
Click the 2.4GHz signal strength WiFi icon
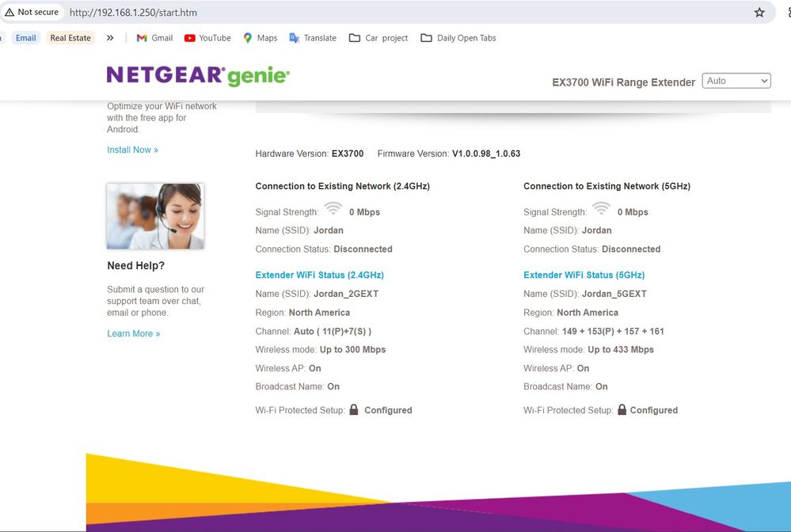[x=333, y=209]
